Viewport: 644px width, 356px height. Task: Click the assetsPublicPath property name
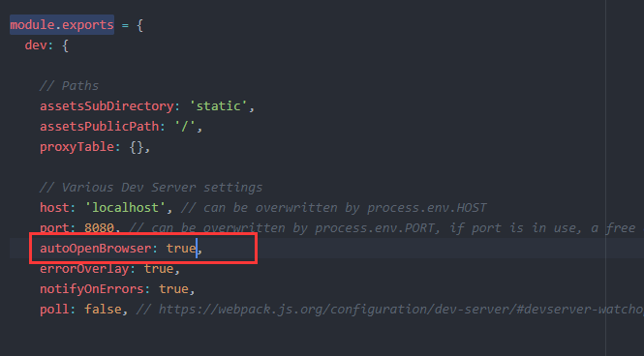(x=99, y=127)
